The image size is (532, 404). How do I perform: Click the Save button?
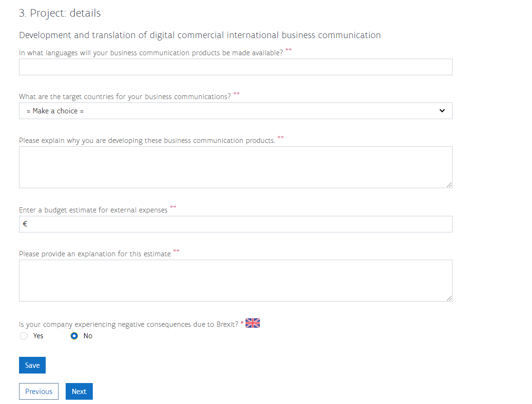pyautogui.click(x=32, y=365)
